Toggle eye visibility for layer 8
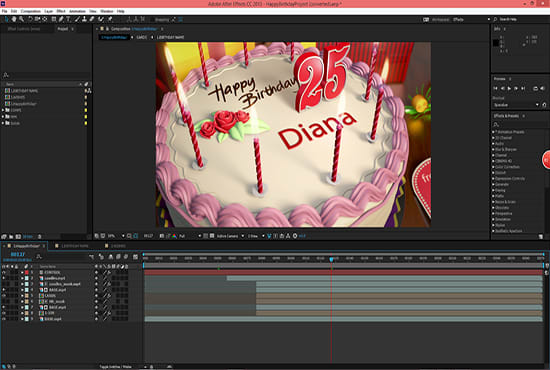Screen dimensions: 550x370 (4, 313)
